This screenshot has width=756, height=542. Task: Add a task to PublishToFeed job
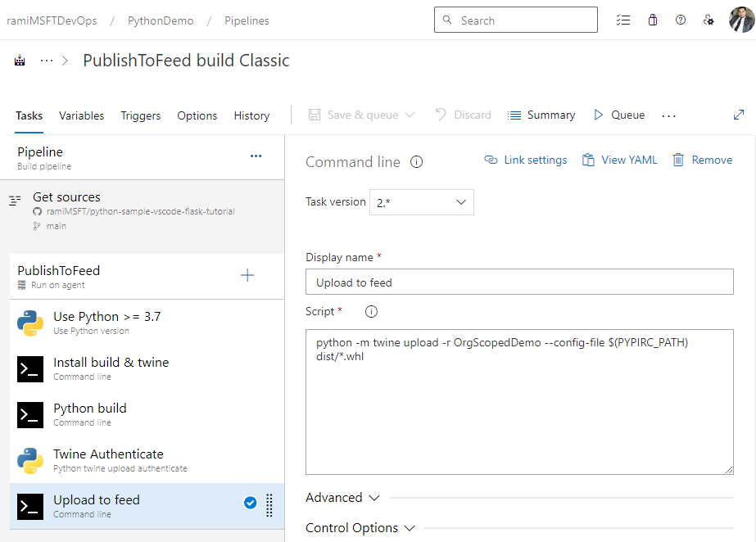coord(247,276)
